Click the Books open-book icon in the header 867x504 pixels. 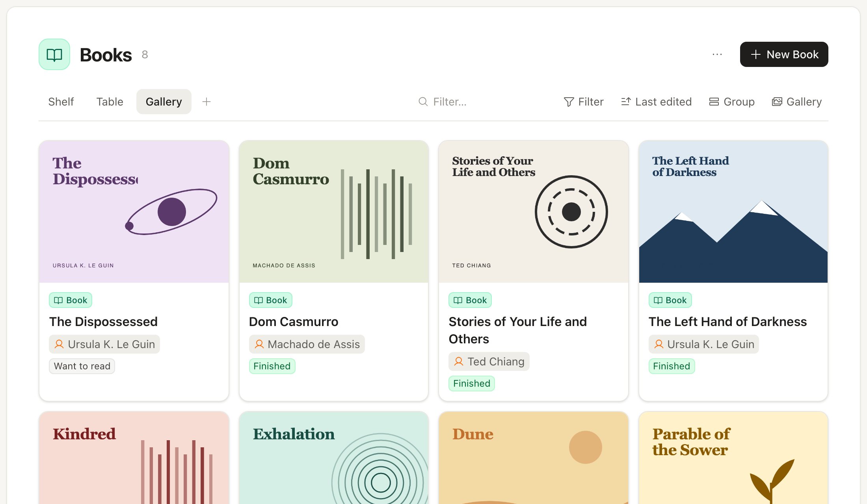tap(54, 54)
